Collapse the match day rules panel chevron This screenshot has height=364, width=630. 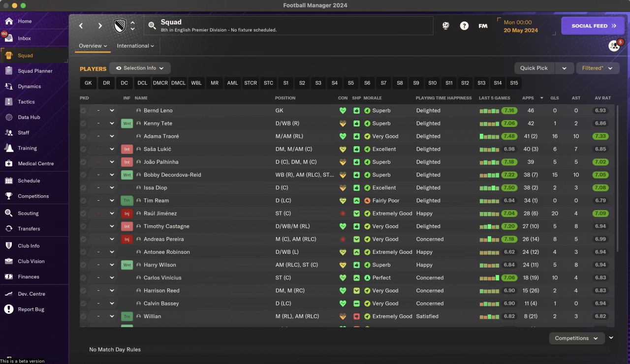pyautogui.click(x=611, y=338)
